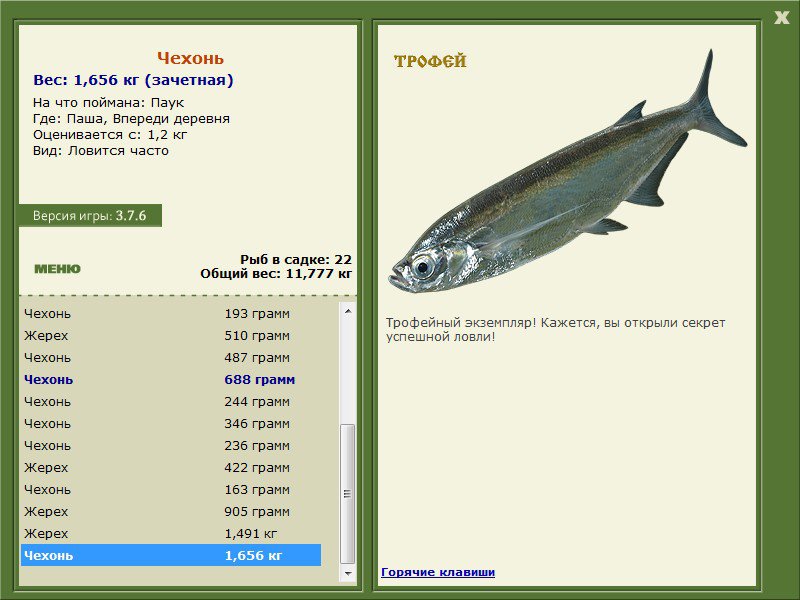
Task: Select Чехонь 487 грамм row
Action: (x=170, y=357)
